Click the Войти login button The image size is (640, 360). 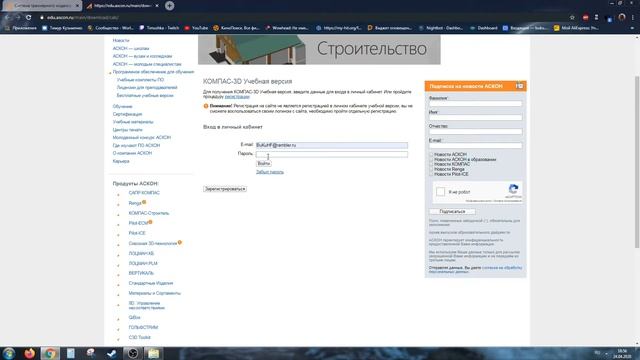[x=263, y=163]
